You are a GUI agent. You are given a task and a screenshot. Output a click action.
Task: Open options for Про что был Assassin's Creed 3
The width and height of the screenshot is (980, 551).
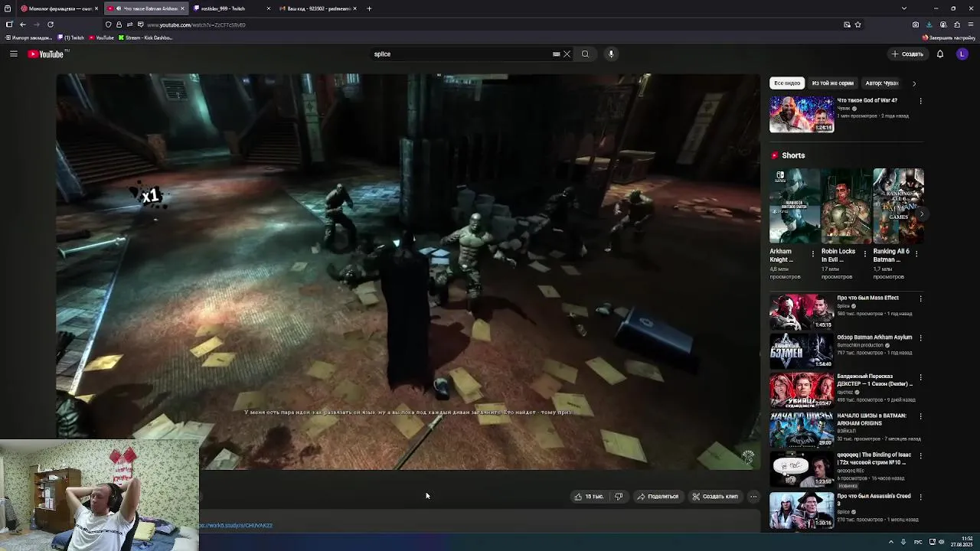tap(920, 496)
